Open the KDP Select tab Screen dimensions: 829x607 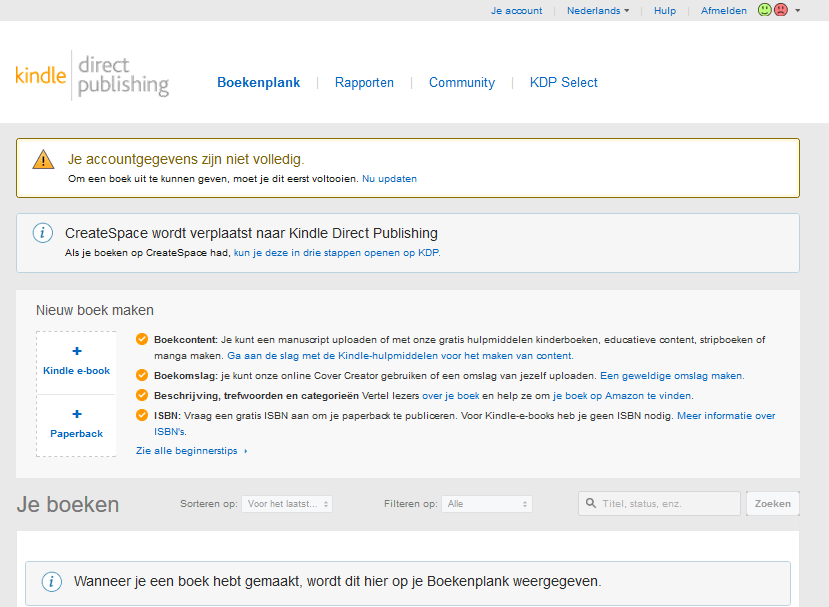coord(564,82)
